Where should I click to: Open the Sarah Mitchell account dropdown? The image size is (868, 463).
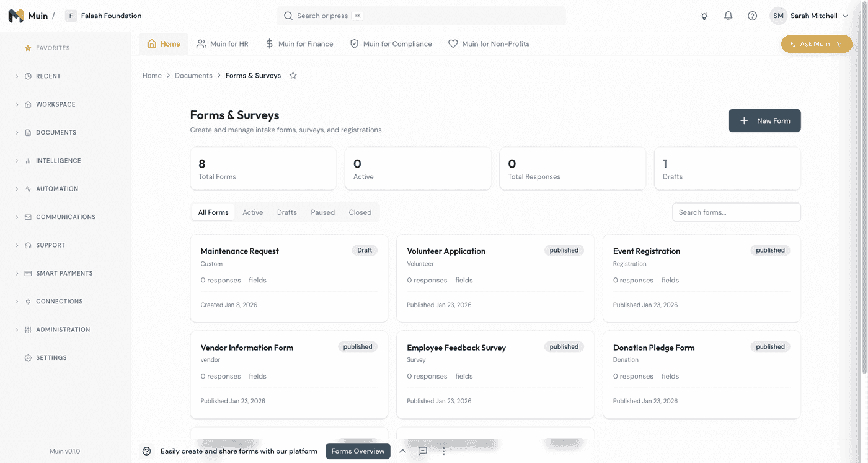pyautogui.click(x=809, y=16)
